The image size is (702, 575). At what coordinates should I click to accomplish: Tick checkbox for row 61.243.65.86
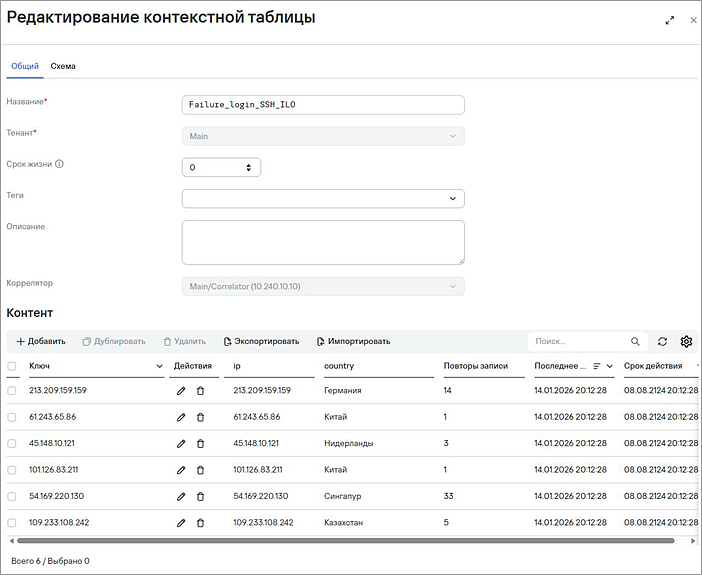pos(12,417)
